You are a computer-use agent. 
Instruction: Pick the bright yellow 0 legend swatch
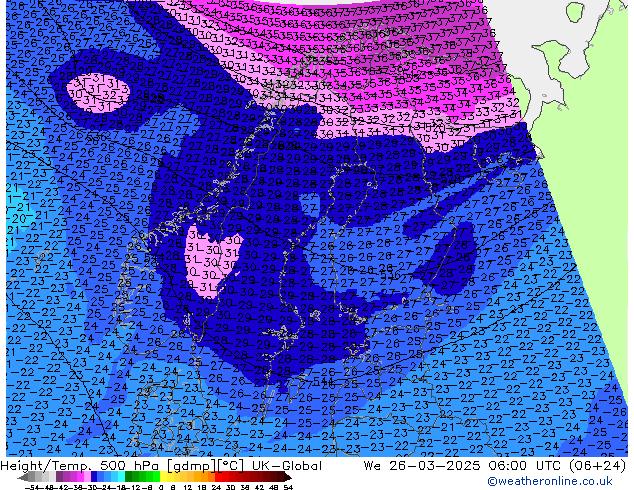(163, 477)
